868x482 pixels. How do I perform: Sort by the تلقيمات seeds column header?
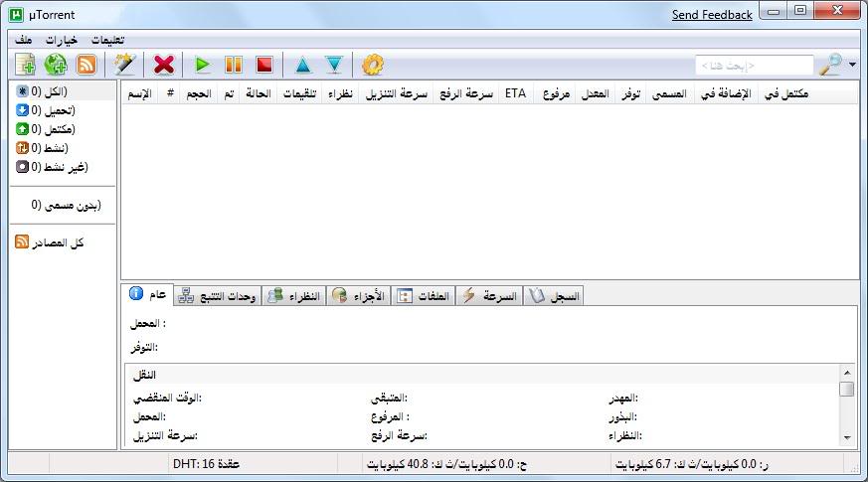[299, 94]
